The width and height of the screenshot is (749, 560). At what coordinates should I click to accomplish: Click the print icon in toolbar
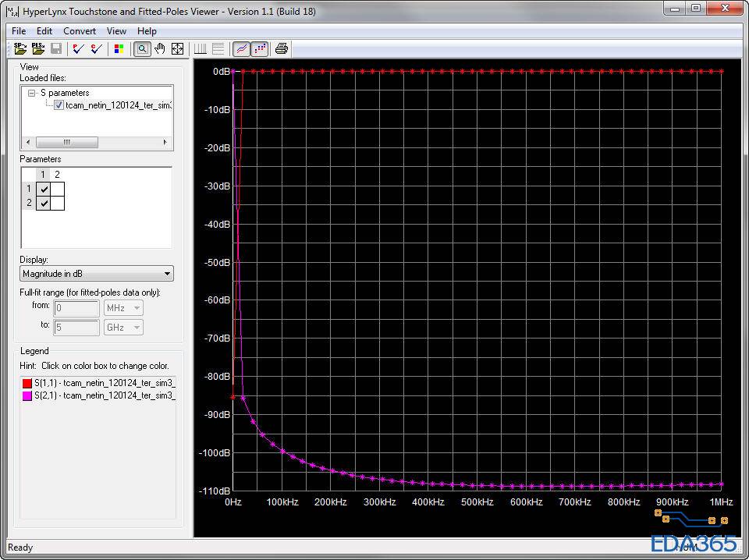tap(282, 48)
